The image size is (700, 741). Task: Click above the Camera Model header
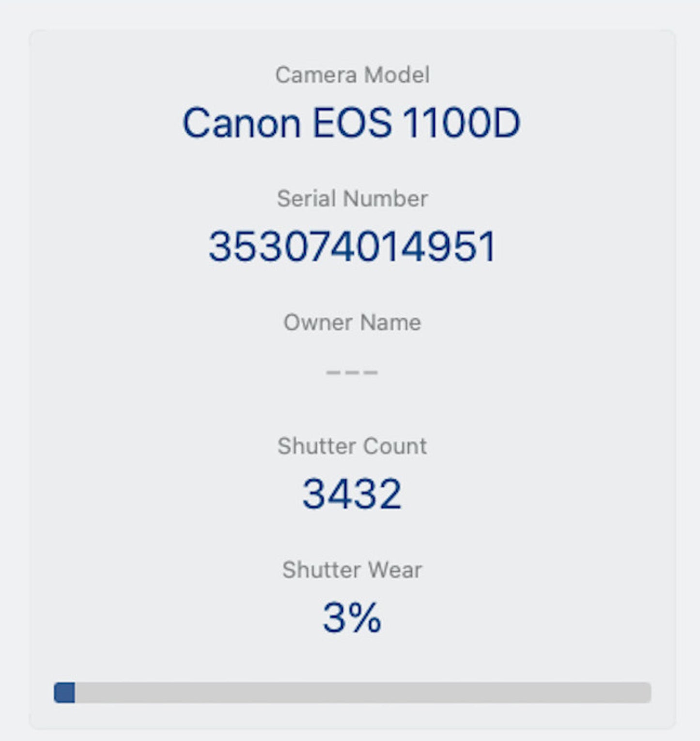(x=352, y=48)
